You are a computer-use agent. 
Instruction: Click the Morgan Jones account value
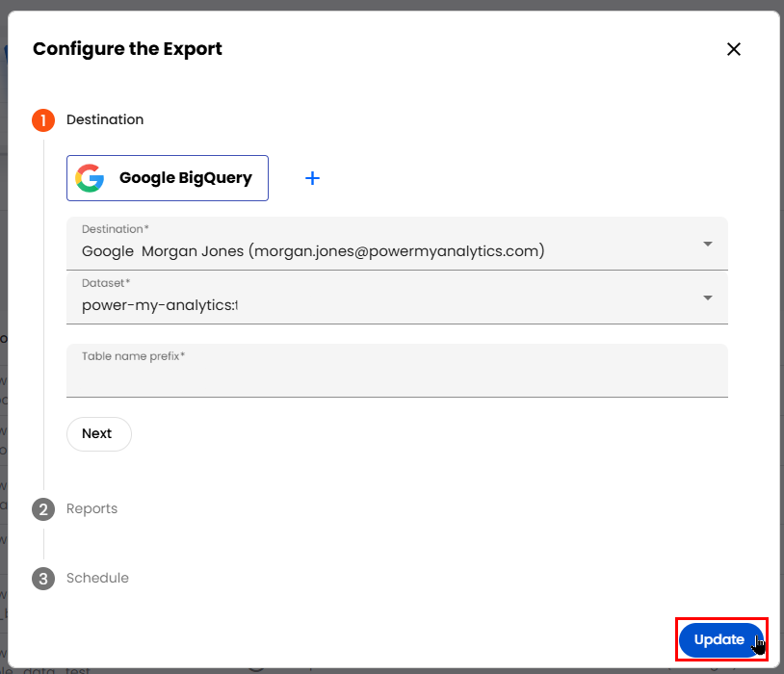coord(313,251)
